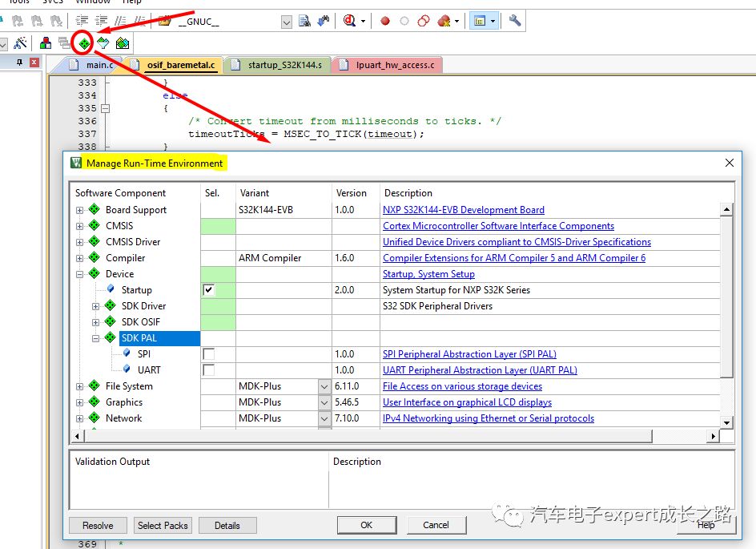
Task: Click the Kill All Breakpoints icon
Action: pyautogui.click(x=444, y=21)
